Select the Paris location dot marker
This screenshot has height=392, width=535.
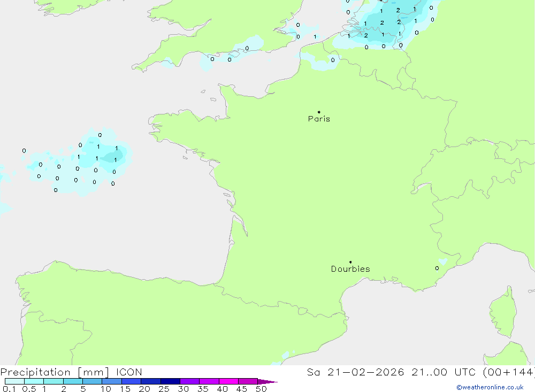pyautogui.click(x=319, y=112)
